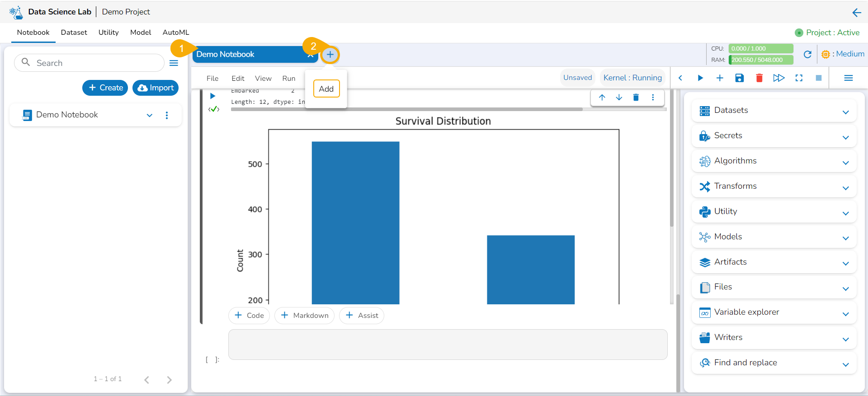The height and width of the screenshot is (396, 868).
Task: Add a Markdown cell
Action: 304,316
